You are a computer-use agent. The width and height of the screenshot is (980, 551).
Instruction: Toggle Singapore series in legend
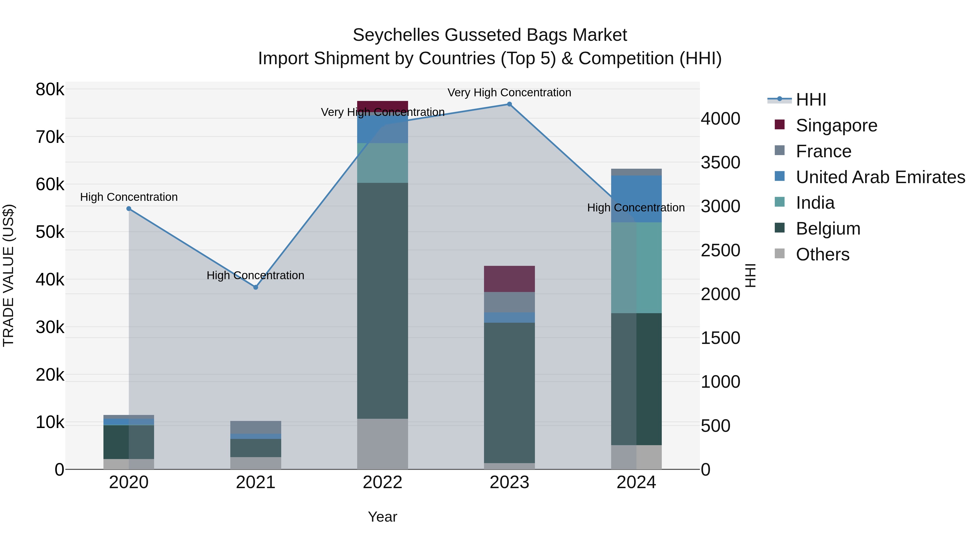tap(826, 125)
